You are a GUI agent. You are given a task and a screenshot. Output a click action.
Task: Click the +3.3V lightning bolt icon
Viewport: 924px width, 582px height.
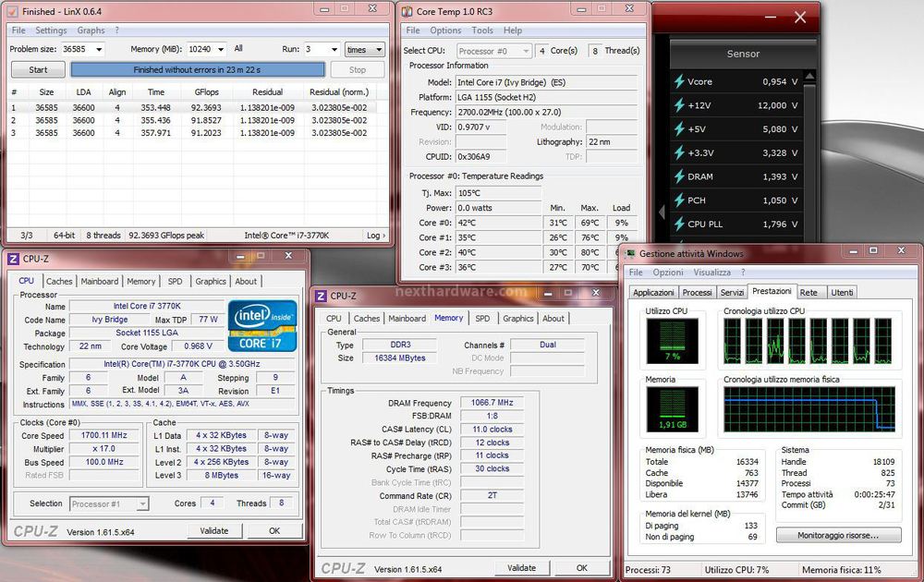(679, 152)
